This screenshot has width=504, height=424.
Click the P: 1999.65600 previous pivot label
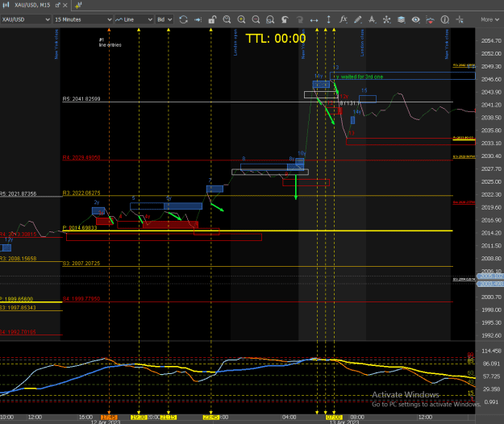(x=17, y=299)
